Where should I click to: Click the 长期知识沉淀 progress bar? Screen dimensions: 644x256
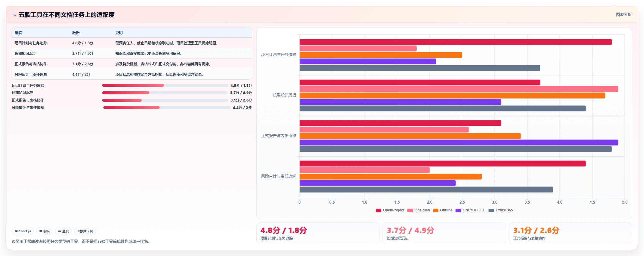point(165,93)
